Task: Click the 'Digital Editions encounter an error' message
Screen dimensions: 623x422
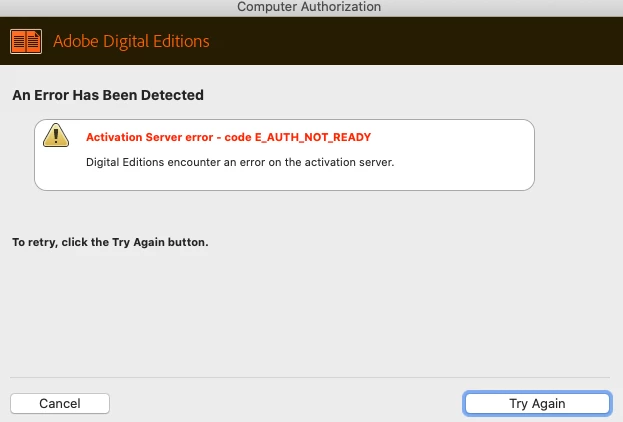Action: click(240, 162)
